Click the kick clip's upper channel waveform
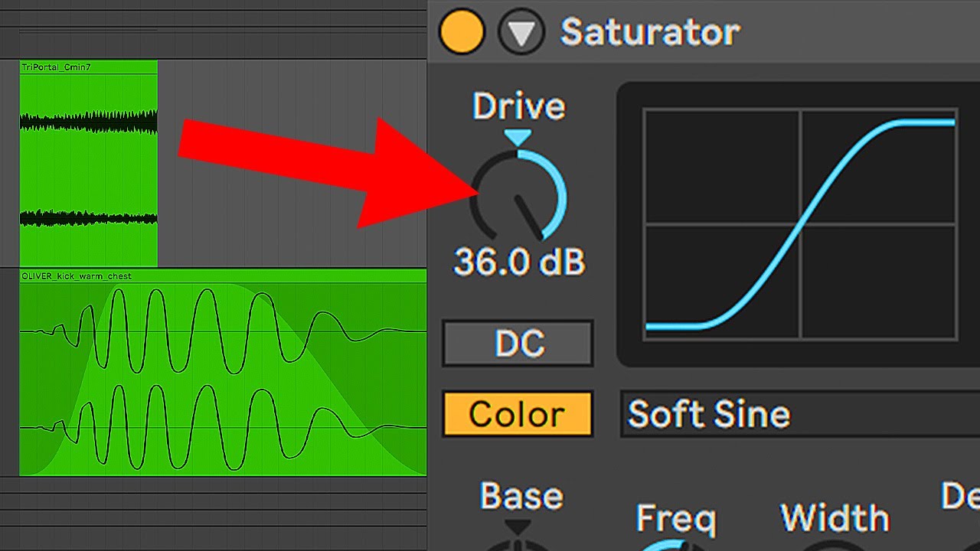The height and width of the screenshot is (551, 980). pyautogui.click(x=223, y=331)
